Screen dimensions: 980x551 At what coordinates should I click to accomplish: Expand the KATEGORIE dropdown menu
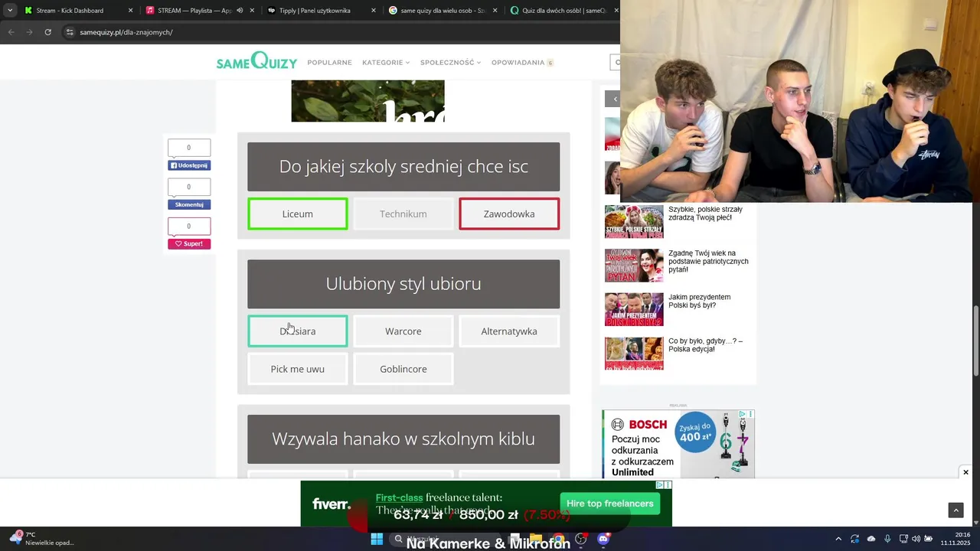386,63
